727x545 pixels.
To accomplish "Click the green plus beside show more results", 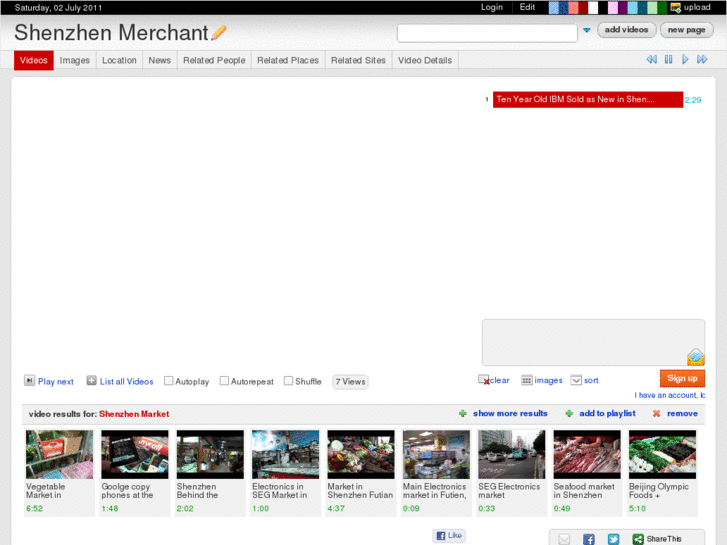I will pos(462,413).
